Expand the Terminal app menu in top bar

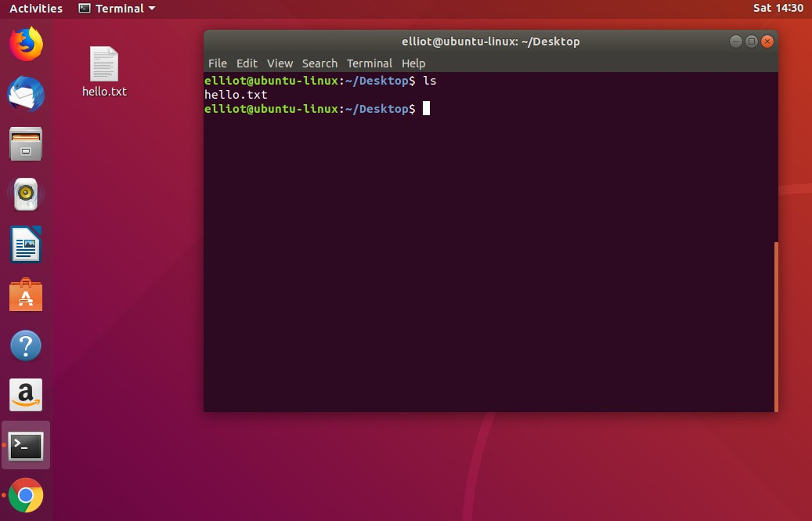click(x=117, y=9)
